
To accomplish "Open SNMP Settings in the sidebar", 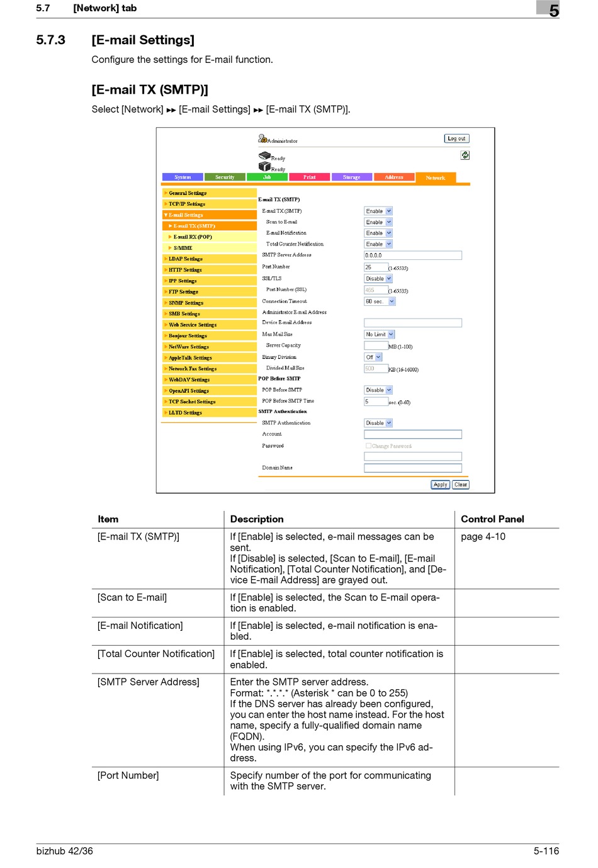I will click(209, 303).
